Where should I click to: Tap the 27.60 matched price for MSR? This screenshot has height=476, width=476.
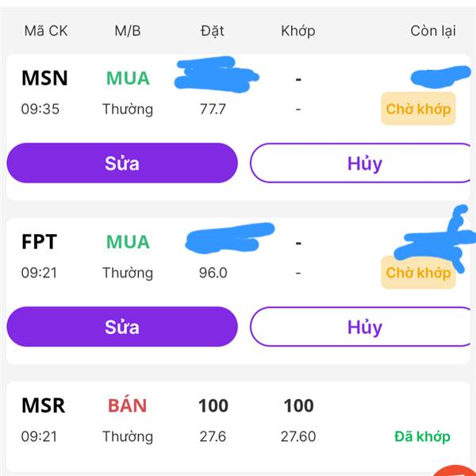coord(297,436)
